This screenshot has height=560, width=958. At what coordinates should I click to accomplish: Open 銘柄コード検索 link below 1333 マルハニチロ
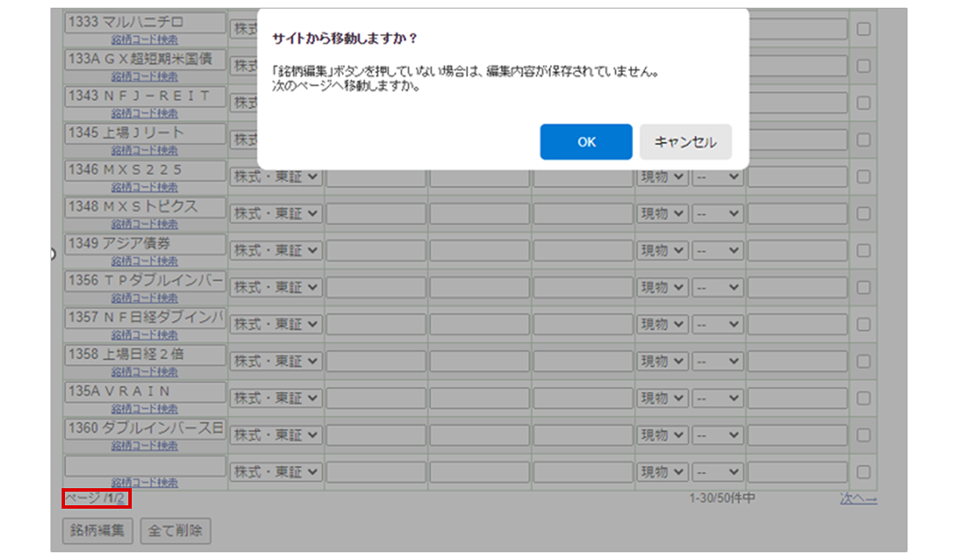(145, 40)
